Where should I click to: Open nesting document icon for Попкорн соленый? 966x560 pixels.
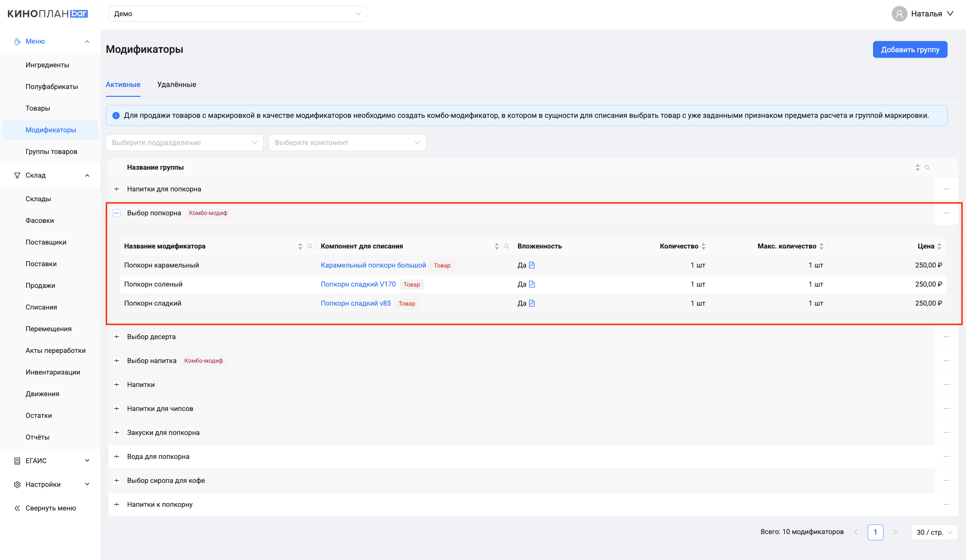532,284
